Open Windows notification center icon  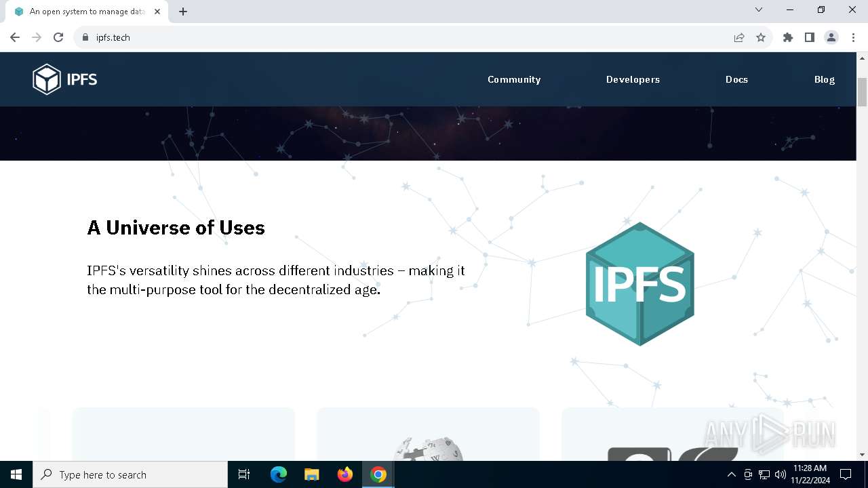(x=846, y=474)
